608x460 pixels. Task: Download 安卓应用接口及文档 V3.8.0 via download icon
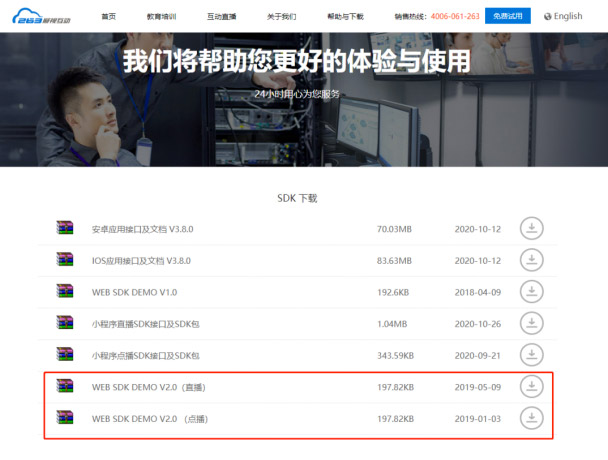[532, 228]
